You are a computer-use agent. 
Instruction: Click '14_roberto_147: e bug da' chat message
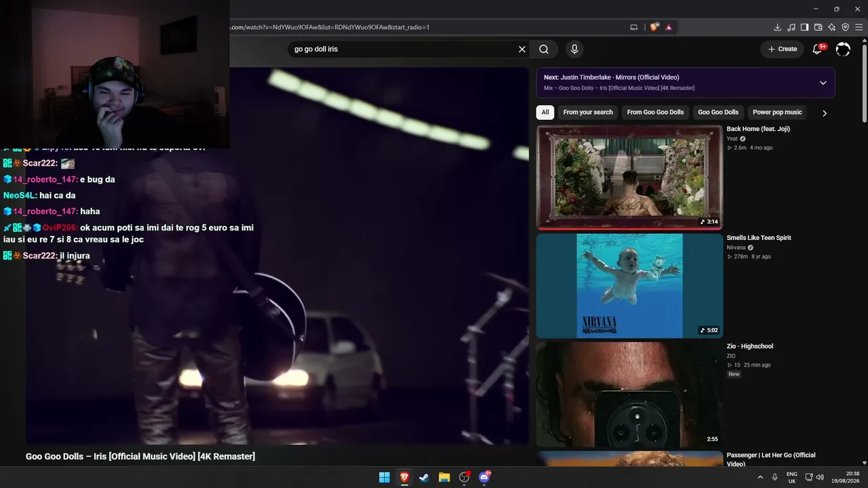point(59,180)
